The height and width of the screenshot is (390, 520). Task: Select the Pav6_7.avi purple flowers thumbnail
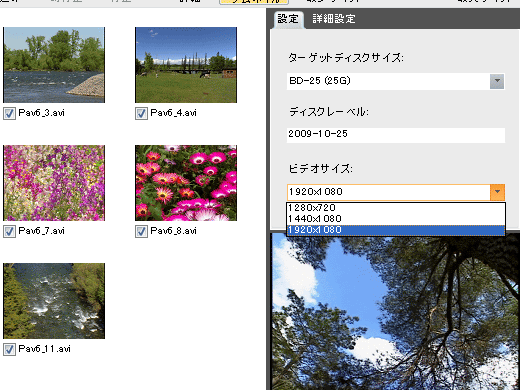click(x=54, y=183)
